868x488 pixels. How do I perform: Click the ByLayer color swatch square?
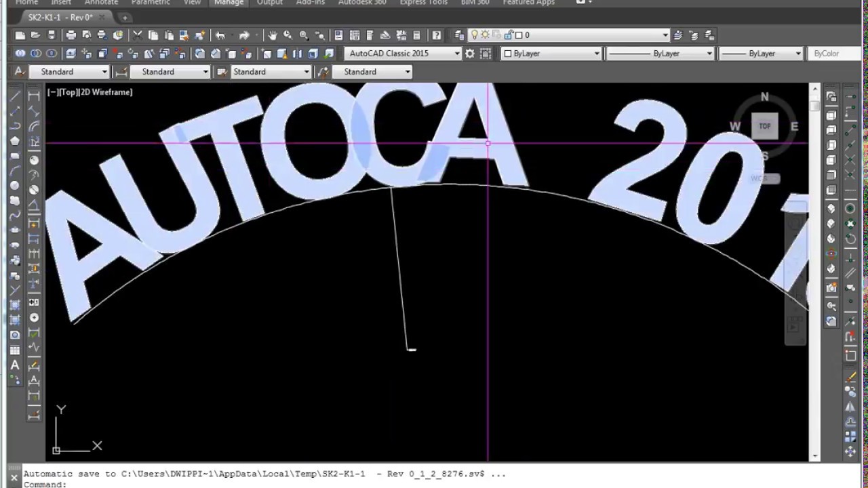point(507,54)
